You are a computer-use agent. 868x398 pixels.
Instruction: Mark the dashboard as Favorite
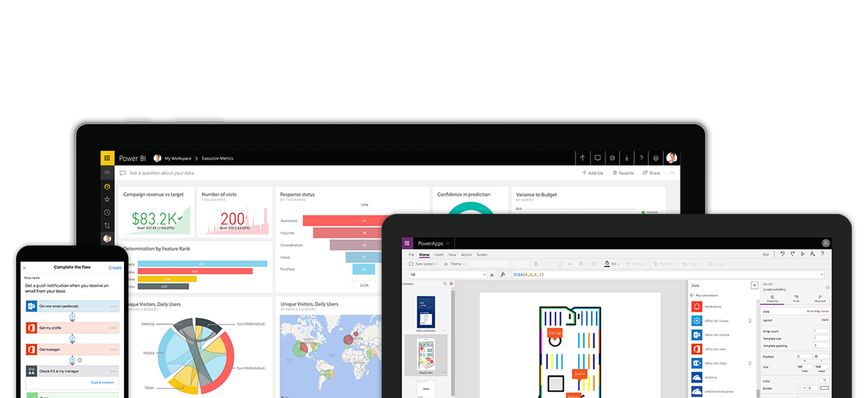tap(623, 173)
